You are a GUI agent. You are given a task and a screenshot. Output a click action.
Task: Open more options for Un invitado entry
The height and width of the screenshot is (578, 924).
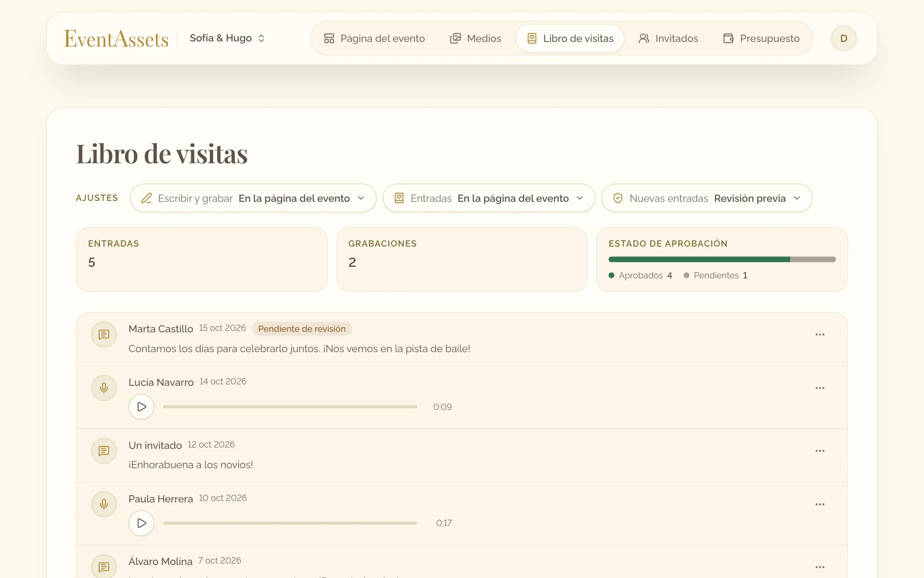820,451
